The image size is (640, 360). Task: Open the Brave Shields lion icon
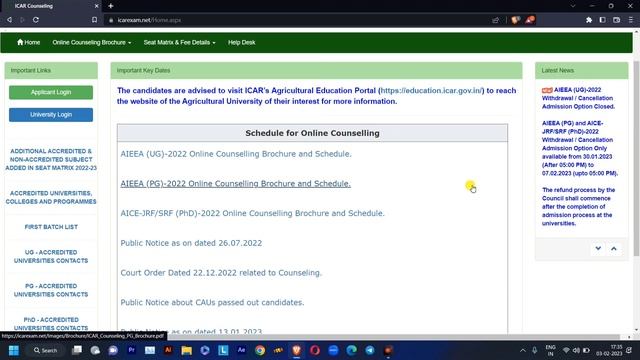click(x=516, y=20)
